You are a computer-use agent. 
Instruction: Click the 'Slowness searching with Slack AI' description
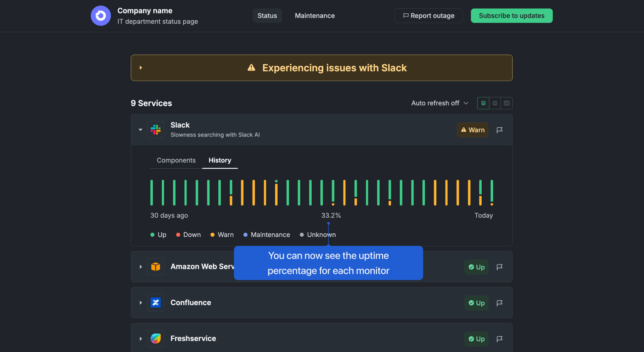(215, 135)
